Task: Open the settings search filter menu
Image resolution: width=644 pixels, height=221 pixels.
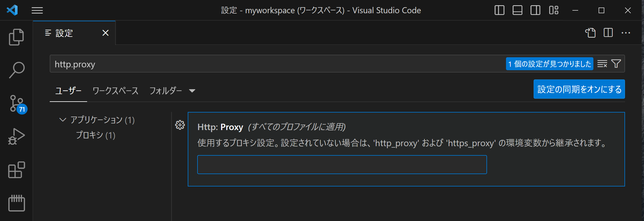Action: (x=616, y=64)
